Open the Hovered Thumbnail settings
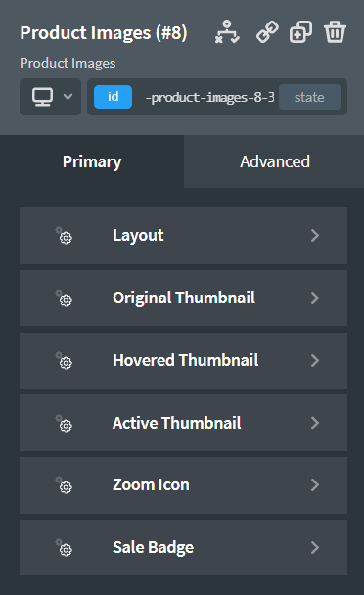 pyautogui.click(x=183, y=360)
